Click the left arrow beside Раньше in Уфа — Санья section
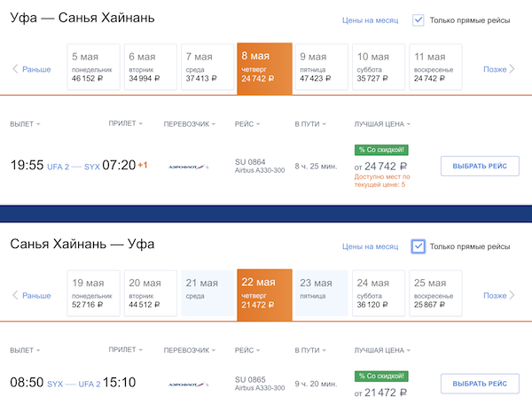 (15, 69)
